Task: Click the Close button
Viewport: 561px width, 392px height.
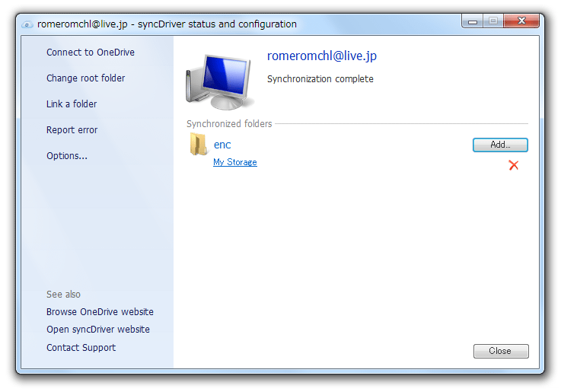Action: pos(501,351)
